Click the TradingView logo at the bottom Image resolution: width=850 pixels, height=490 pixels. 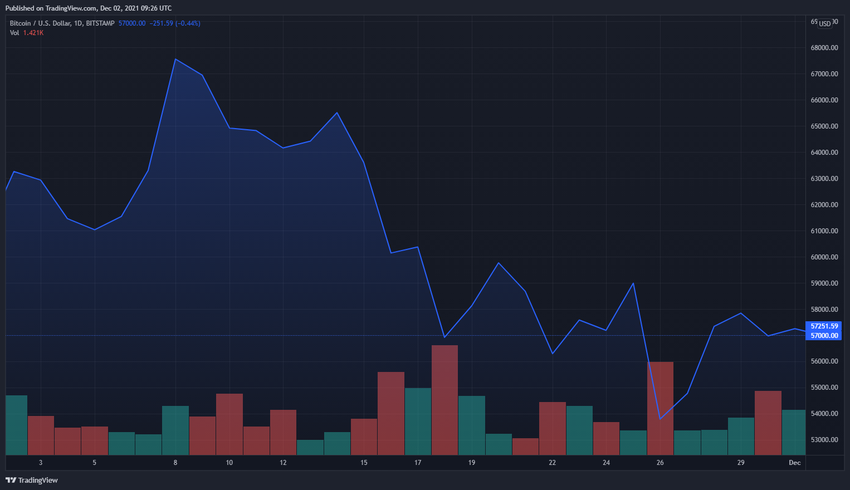coord(31,480)
